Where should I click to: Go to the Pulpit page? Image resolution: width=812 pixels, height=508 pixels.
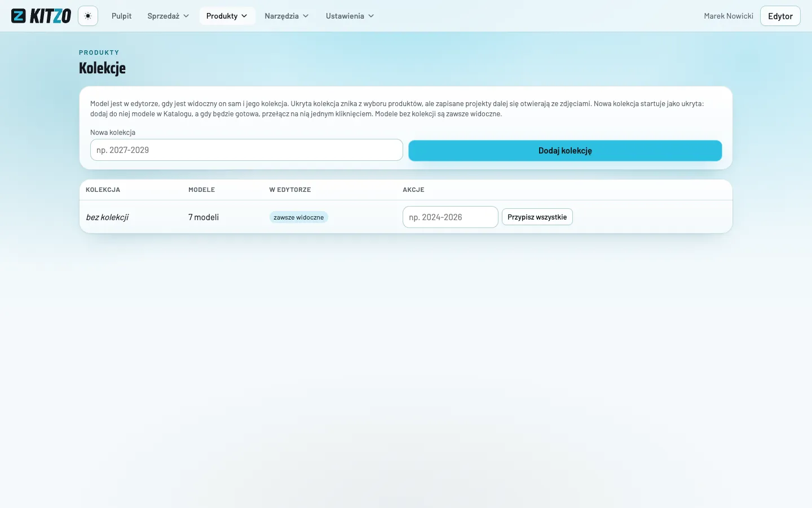122,16
